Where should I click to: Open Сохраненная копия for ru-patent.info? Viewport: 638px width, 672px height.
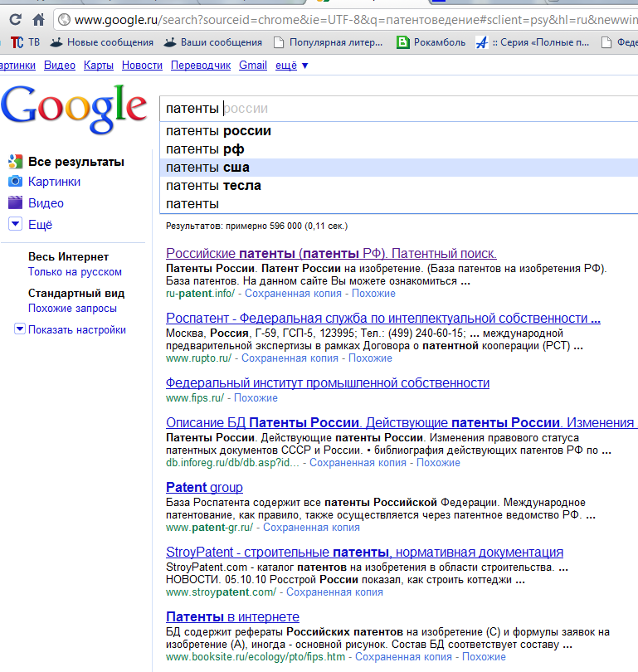[x=293, y=294]
